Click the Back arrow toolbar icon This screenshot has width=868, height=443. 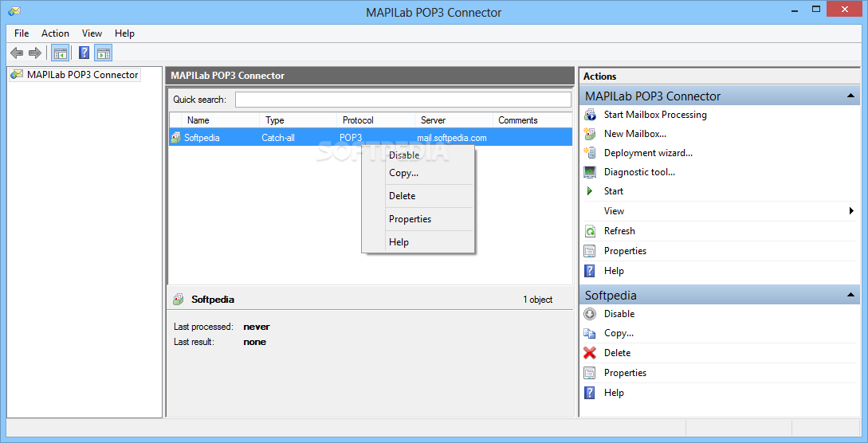tap(18, 53)
